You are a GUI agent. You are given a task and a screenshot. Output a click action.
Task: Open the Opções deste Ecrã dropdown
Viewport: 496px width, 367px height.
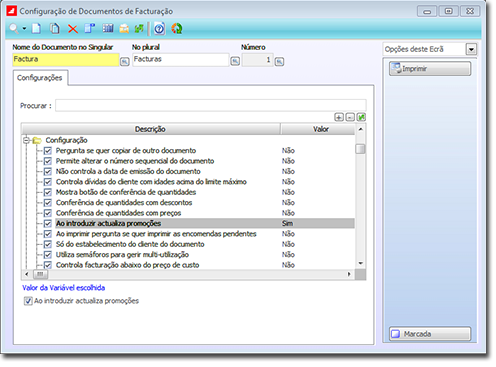click(471, 49)
